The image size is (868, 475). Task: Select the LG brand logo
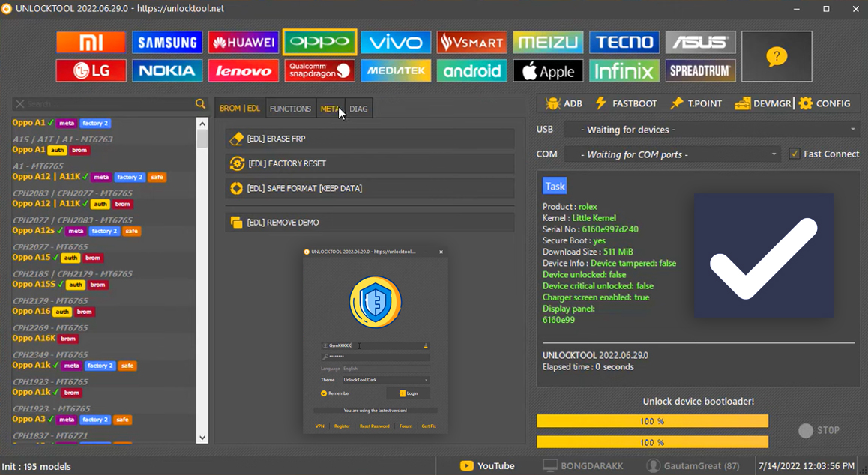point(91,71)
